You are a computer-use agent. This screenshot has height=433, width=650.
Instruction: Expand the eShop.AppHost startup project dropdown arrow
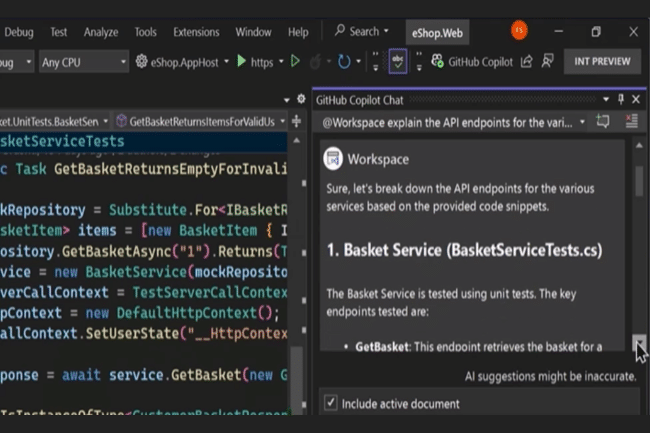[x=226, y=62]
